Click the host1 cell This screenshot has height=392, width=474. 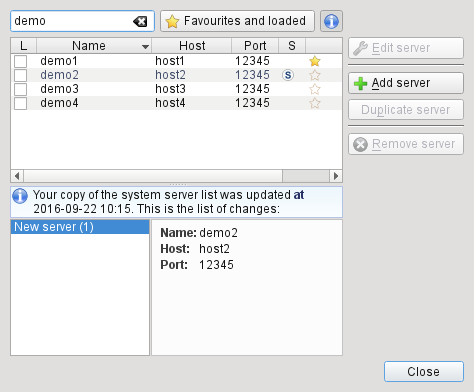[x=170, y=61]
